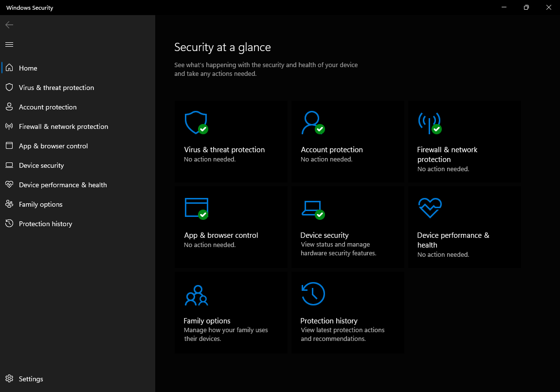Open the Firewall & network protection tile title

tap(447, 154)
